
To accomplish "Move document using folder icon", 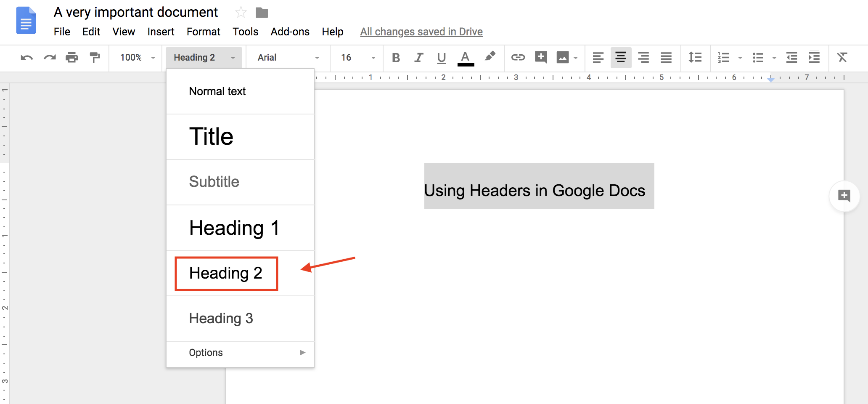I will point(262,13).
